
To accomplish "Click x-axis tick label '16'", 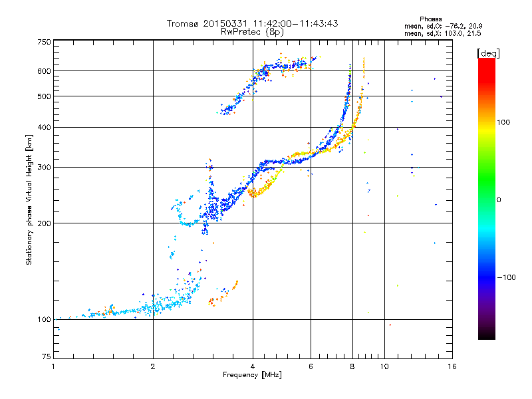I will [452, 366].
